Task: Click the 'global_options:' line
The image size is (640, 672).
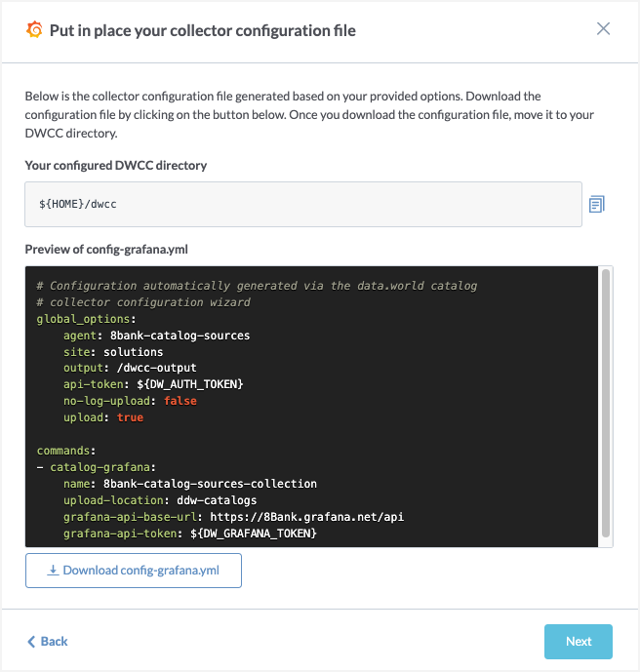Action: (86, 319)
